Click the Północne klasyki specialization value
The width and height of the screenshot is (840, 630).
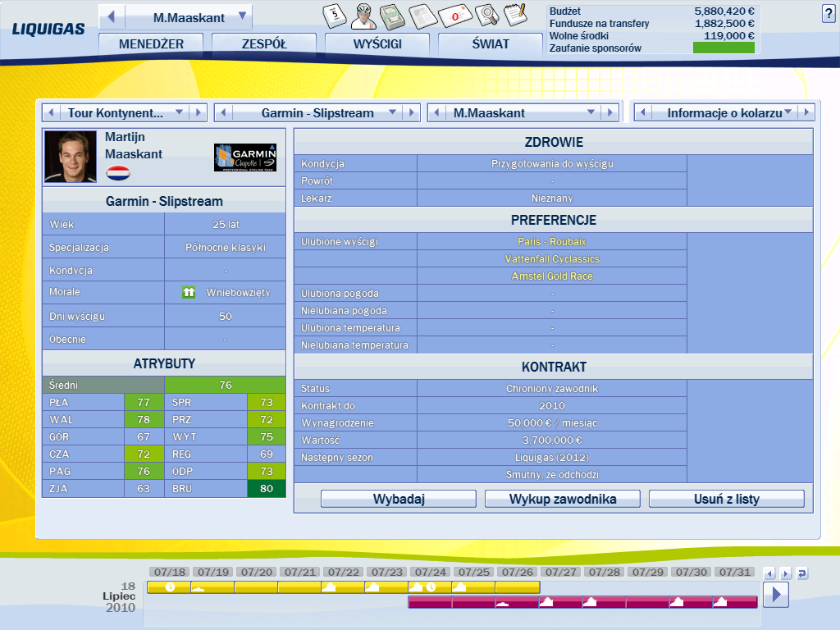(225, 247)
